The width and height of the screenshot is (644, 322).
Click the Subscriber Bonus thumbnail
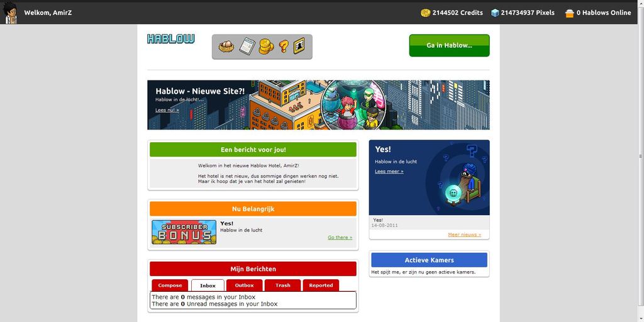point(184,232)
